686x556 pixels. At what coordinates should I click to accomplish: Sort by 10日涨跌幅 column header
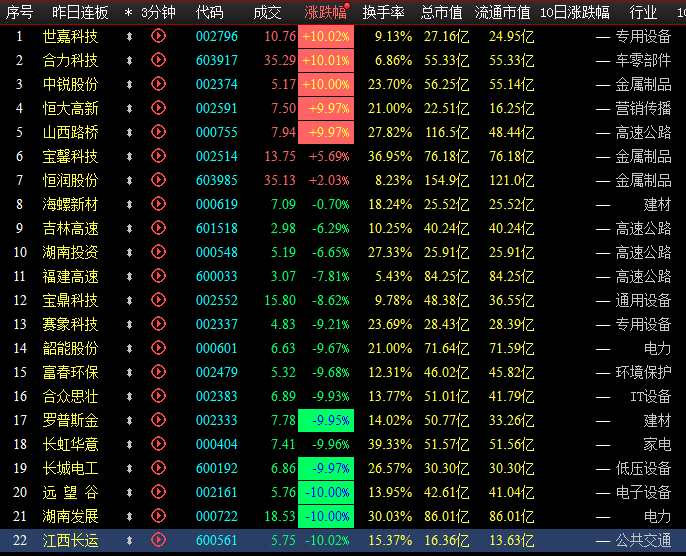(x=574, y=12)
